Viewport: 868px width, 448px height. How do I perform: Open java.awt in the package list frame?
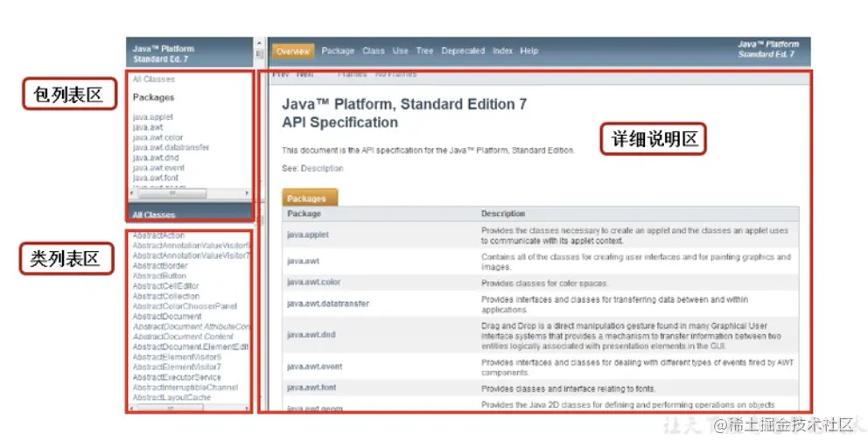click(x=148, y=128)
